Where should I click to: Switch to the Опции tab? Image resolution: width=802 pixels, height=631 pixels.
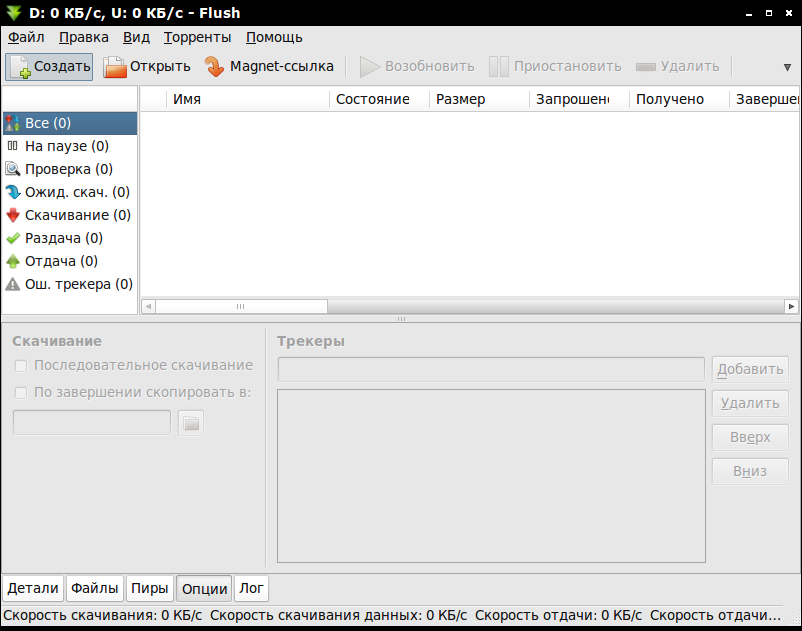pyautogui.click(x=204, y=589)
